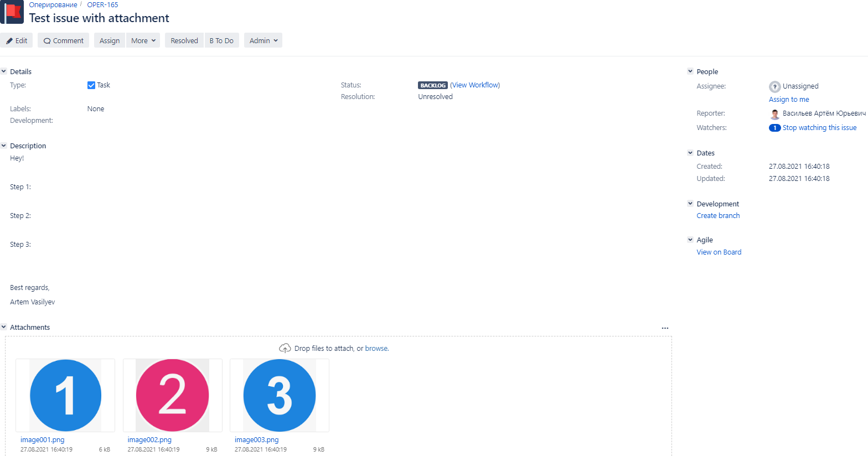Click the BACKLOG status badge

[433, 85]
